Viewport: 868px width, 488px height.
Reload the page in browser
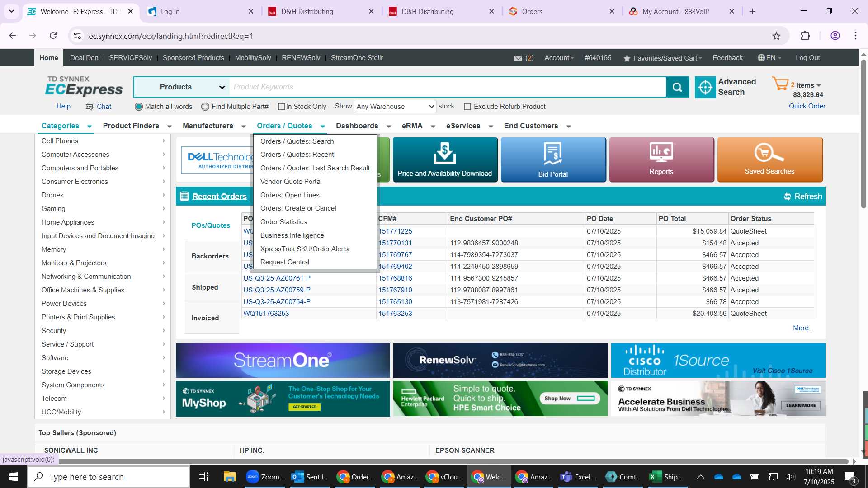[53, 36]
